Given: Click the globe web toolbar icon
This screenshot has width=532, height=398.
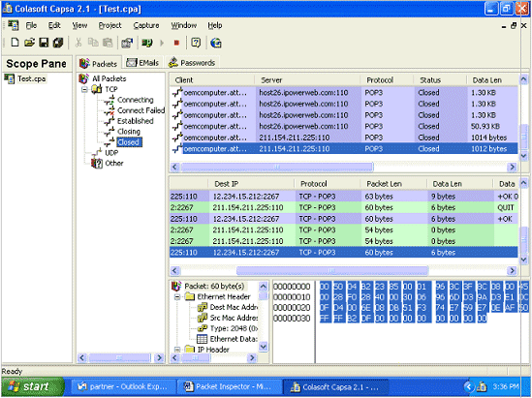Looking at the screenshot, I should (216, 43).
